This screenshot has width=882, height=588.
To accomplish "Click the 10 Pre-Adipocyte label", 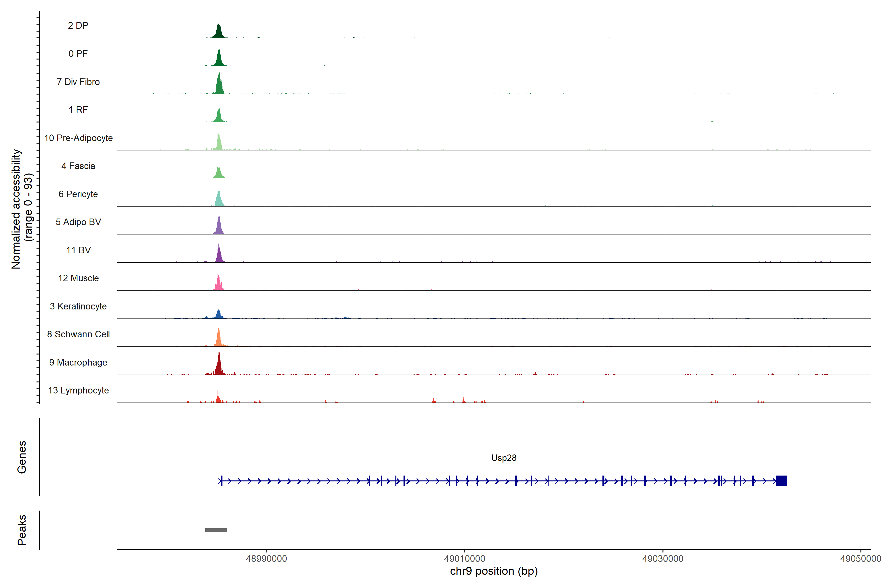I will [78, 138].
